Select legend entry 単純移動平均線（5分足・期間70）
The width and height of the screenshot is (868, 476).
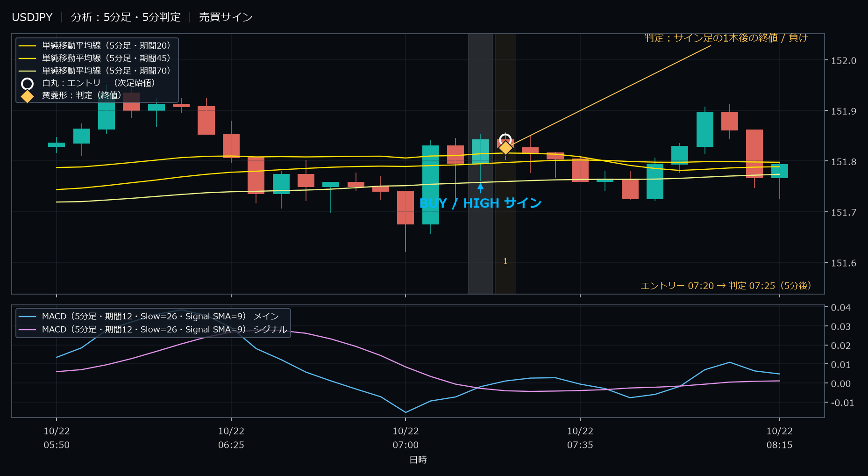coord(107,71)
